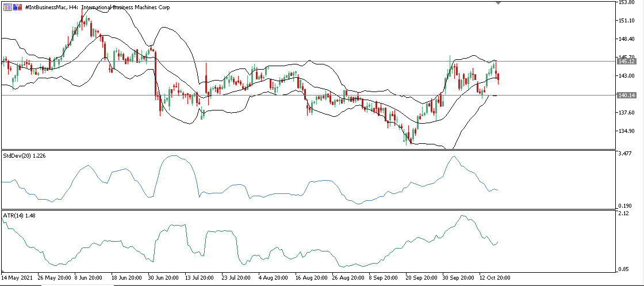644x286 pixels.
Task: Select the 140.14 horizontal level price tag
Action: [x=627, y=96]
